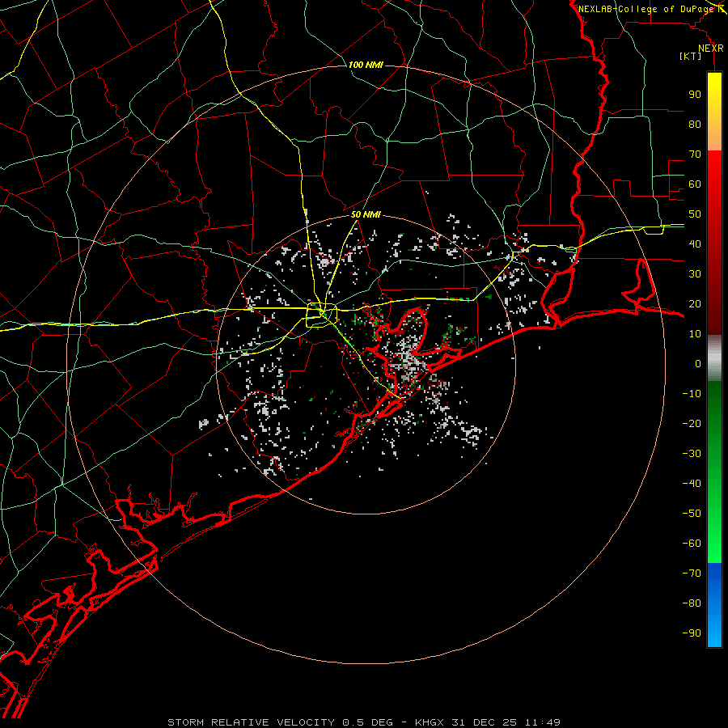Viewport: 728px width, 728px height.
Task: Click the 80 value on velocity scale
Action: pos(695,124)
